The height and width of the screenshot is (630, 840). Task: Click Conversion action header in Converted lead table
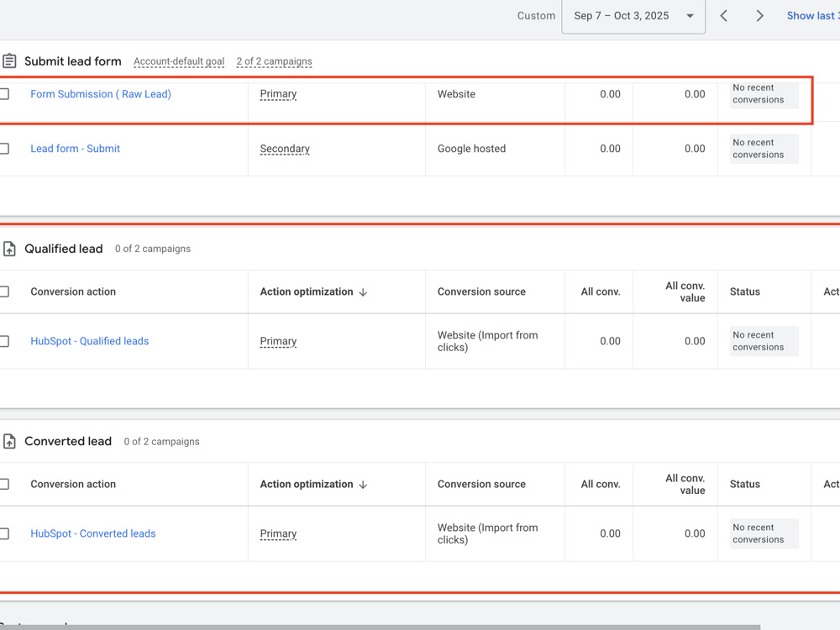click(73, 485)
